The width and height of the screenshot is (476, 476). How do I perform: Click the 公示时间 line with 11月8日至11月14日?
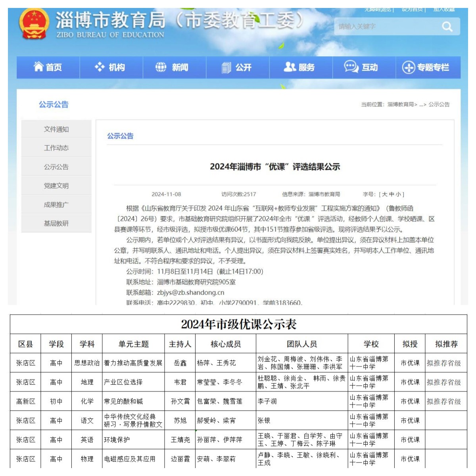point(195,272)
